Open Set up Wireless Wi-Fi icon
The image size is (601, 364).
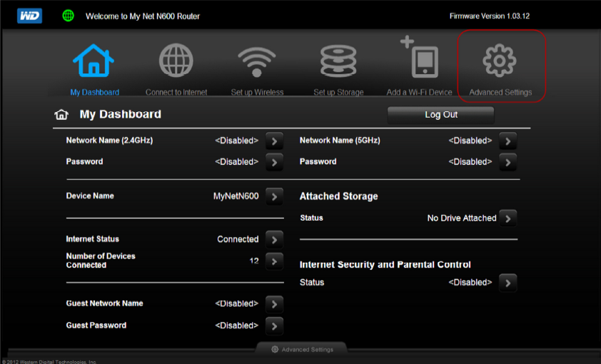pos(257,61)
